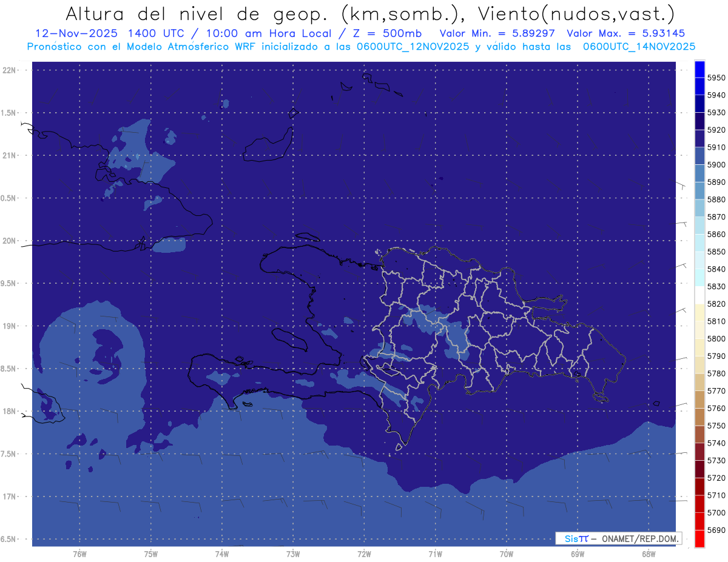This screenshot has height=562, width=728.
Task: Click the '73W' longitude label
Action: (x=293, y=554)
